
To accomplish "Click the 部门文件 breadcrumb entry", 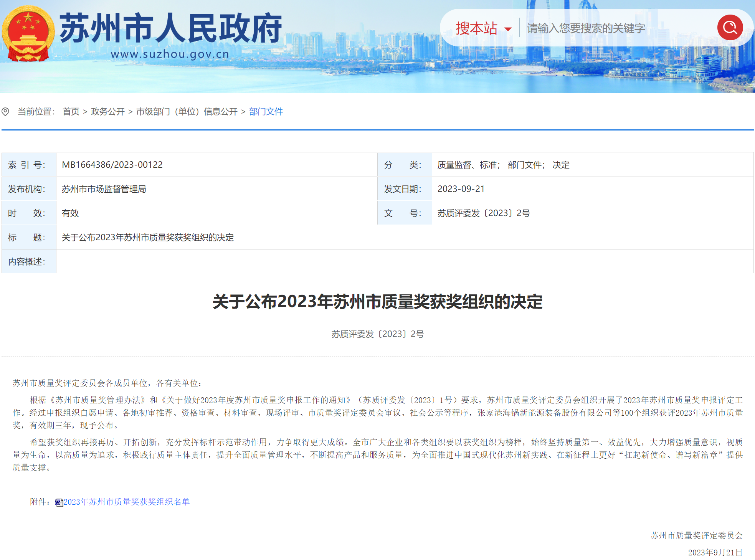I will tap(265, 111).
